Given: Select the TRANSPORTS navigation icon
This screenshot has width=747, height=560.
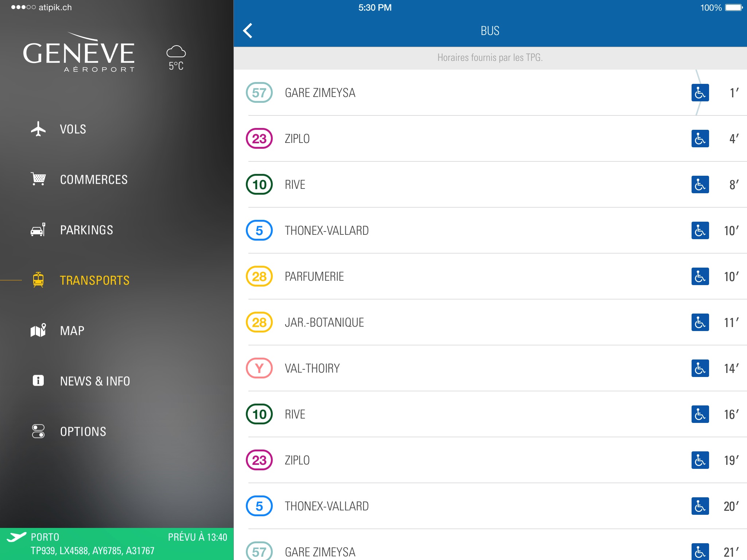Looking at the screenshot, I should [38, 279].
